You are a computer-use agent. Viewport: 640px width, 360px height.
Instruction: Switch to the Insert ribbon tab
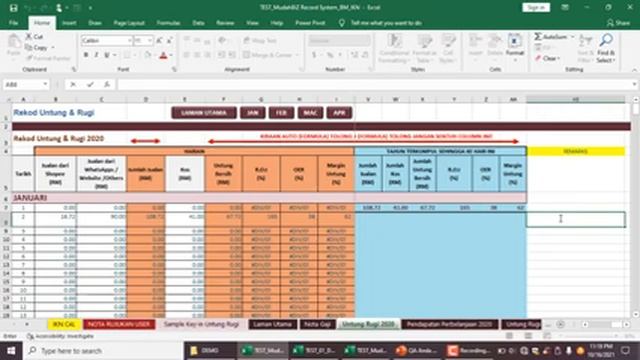(x=69, y=23)
